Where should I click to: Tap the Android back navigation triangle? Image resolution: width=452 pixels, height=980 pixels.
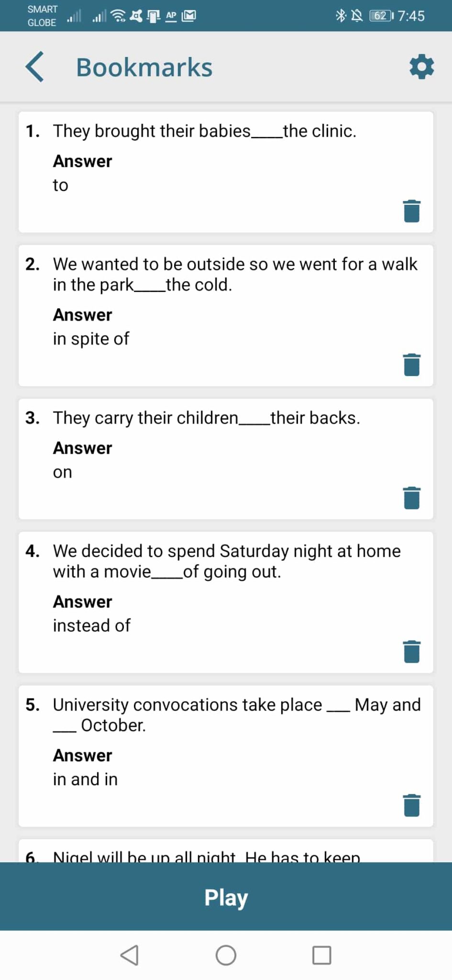pos(130,955)
